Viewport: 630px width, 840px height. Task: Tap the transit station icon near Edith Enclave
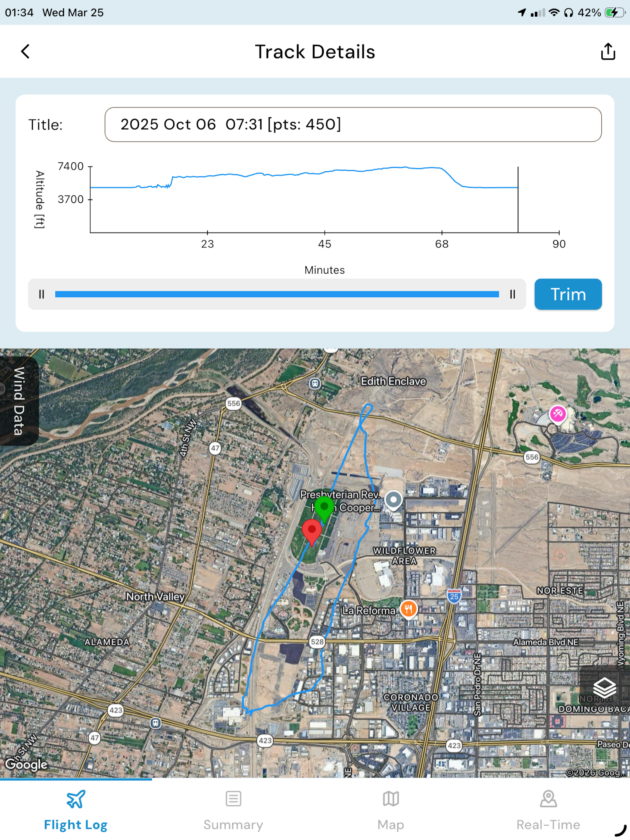(x=315, y=383)
